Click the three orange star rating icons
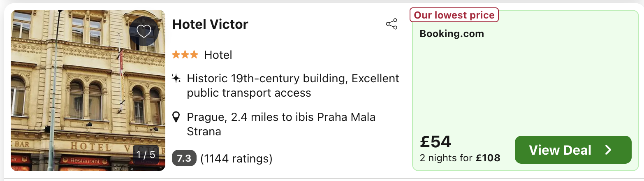The width and height of the screenshot is (644, 181). coord(185,55)
